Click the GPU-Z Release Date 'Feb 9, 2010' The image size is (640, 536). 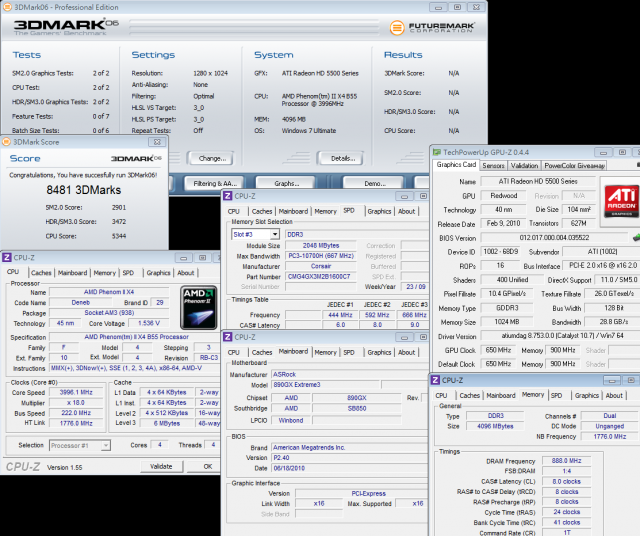tap(503, 223)
